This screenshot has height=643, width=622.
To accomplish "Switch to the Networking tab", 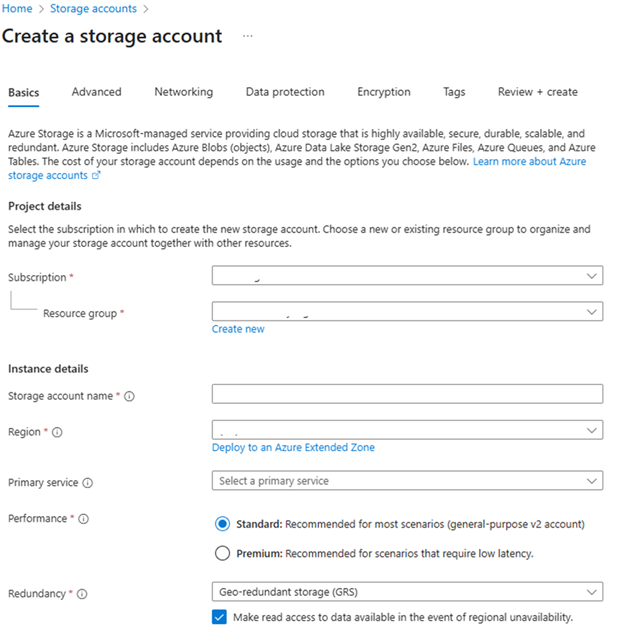I will click(x=184, y=92).
